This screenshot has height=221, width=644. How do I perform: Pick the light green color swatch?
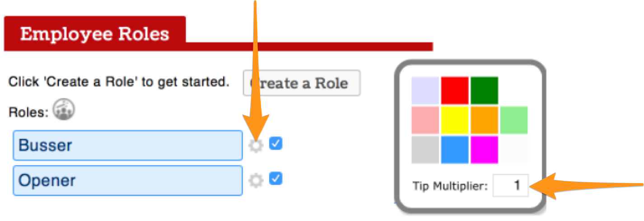513,120
